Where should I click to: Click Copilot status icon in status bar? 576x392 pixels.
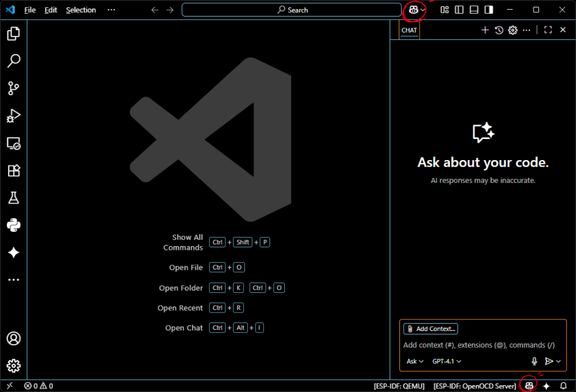(x=529, y=385)
